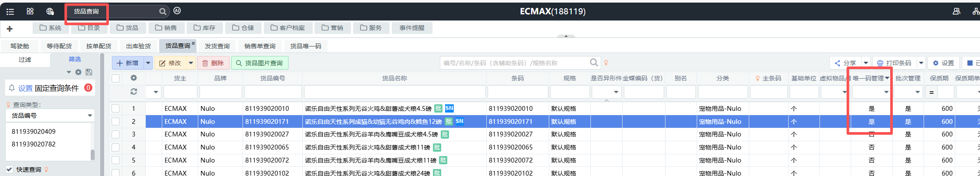Switch to the 筛选 panel tab

[75, 59]
